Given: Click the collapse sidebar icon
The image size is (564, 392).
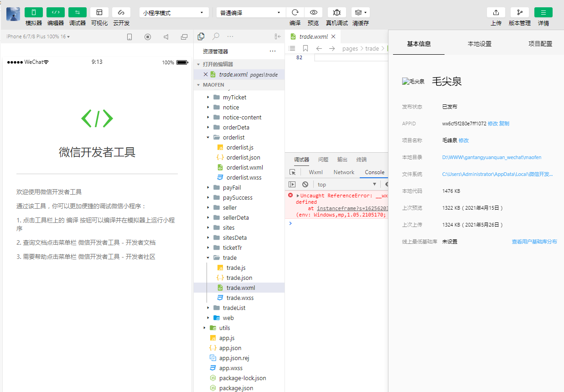Looking at the screenshot, I should point(277,36).
